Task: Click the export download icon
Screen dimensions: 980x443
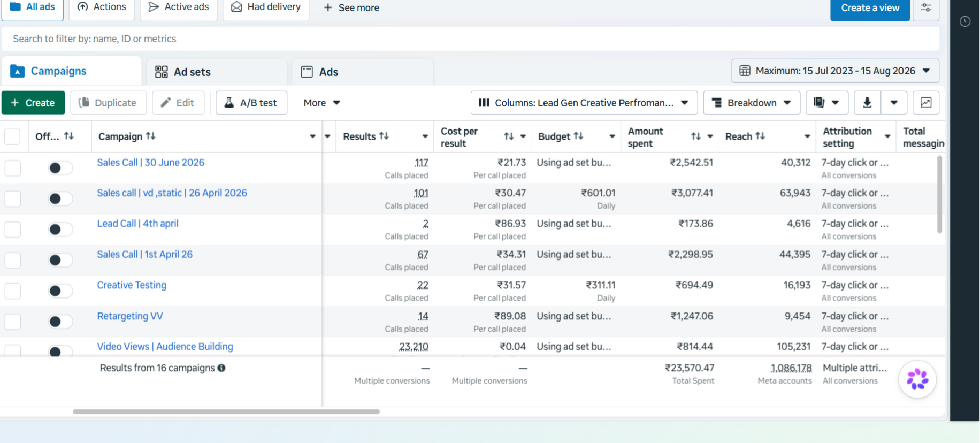Action: coord(867,103)
